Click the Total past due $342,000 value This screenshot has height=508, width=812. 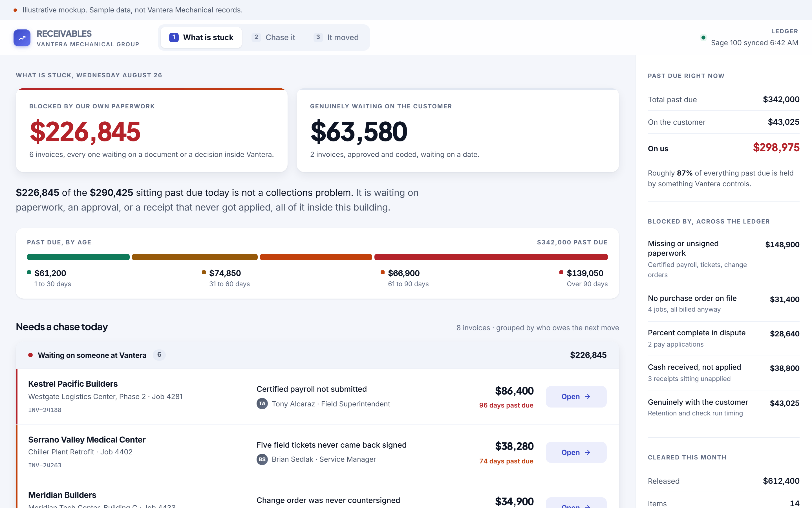pos(781,99)
